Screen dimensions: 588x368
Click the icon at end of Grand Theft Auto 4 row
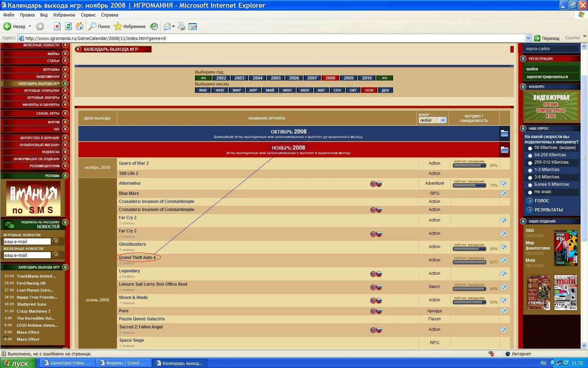click(504, 260)
